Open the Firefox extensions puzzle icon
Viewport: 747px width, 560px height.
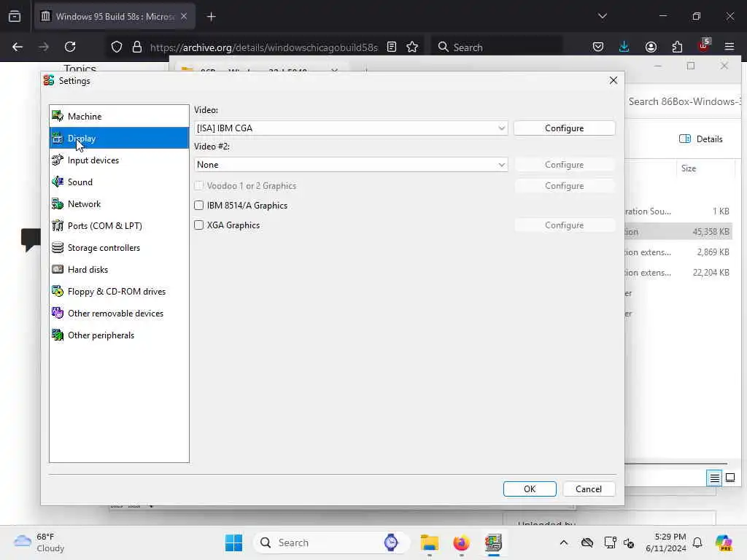point(677,47)
